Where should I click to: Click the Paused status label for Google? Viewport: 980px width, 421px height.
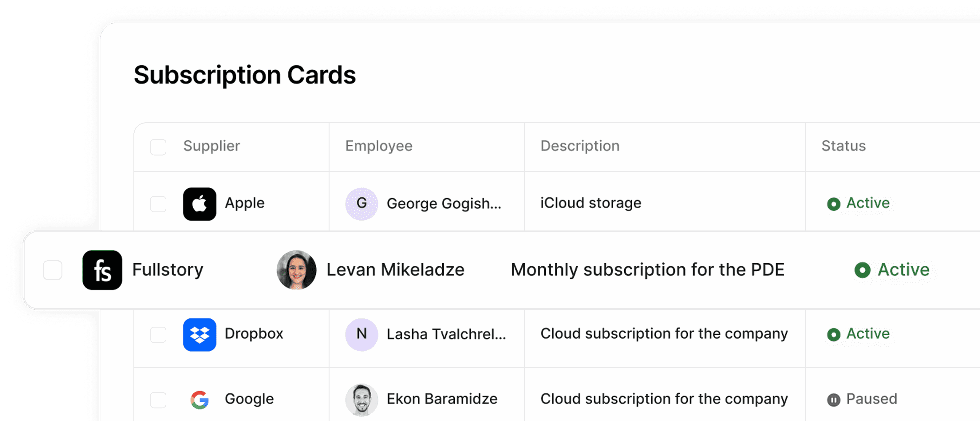tap(871, 399)
